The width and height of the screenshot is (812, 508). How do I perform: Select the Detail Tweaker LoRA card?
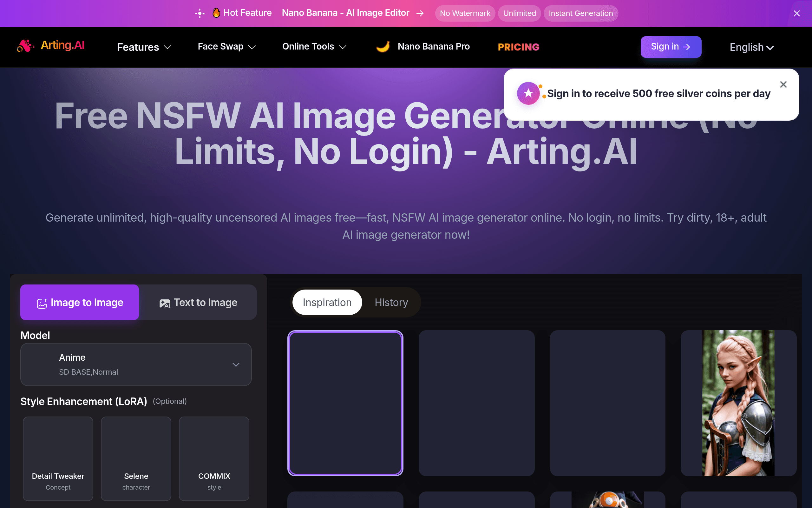[58, 458]
